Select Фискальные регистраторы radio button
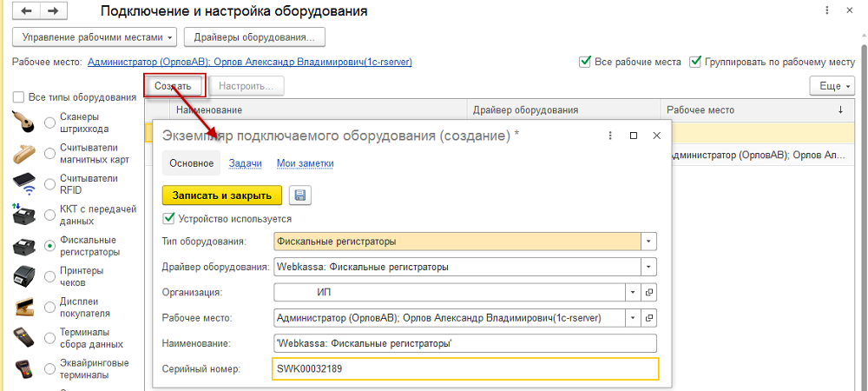Image resolution: width=868 pixels, height=391 pixels. pos(49,246)
